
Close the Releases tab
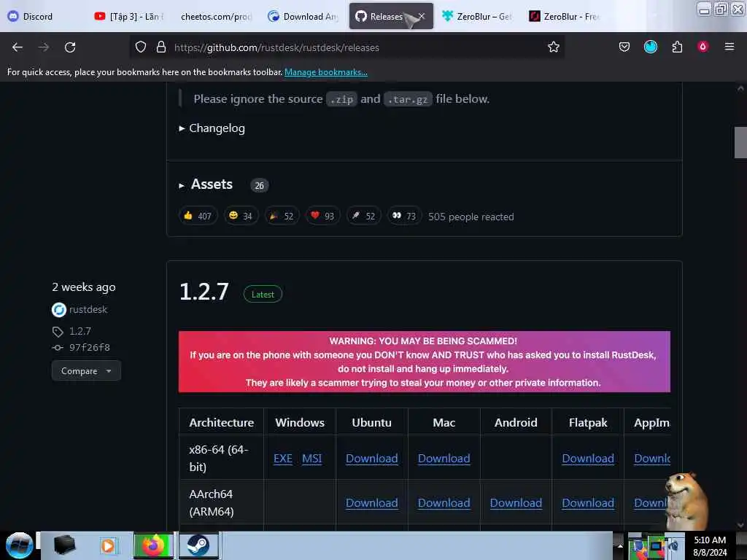(x=422, y=16)
